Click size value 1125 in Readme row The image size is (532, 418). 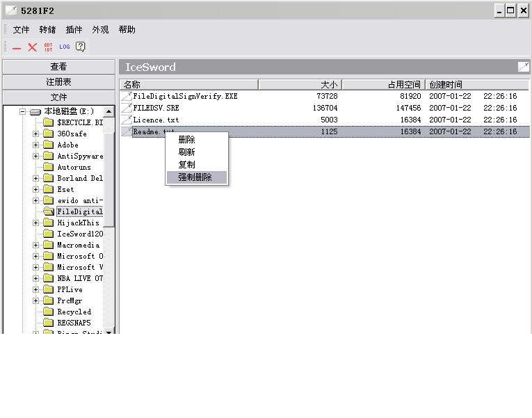(329, 131)
